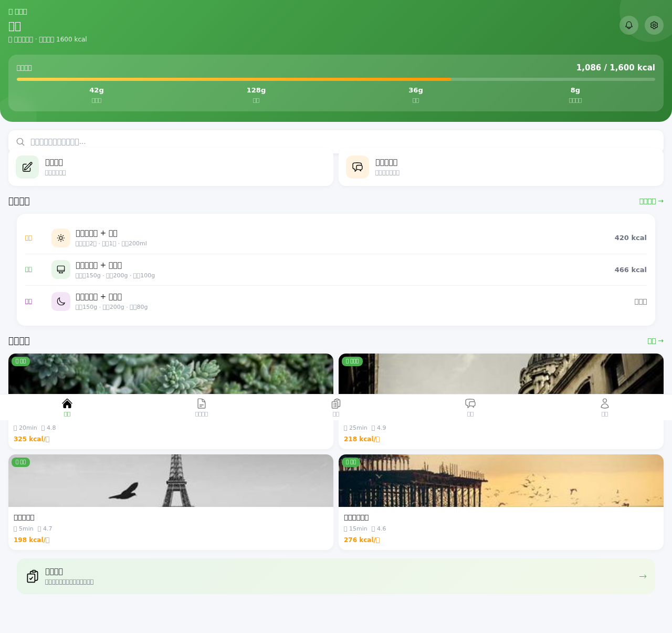Click ingredients line ending in '200ml'
This screenshot has width=672, height=633.
tap(111, 244)
